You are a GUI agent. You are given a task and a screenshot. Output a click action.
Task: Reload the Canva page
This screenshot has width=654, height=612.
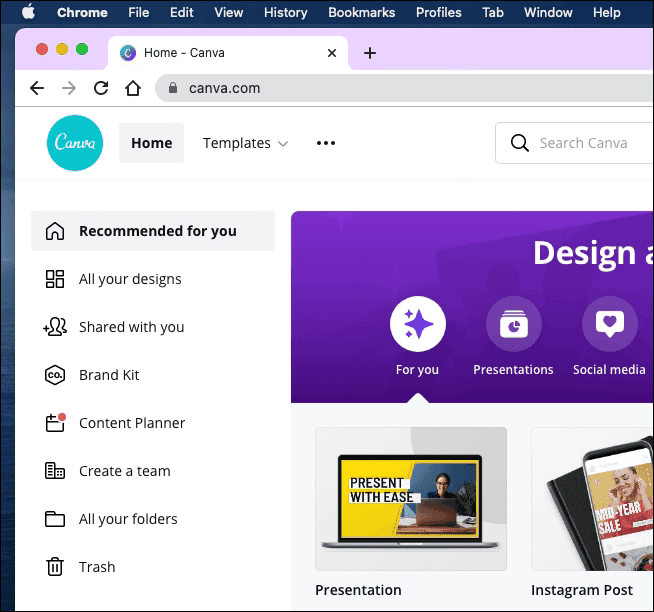(101, 88)
